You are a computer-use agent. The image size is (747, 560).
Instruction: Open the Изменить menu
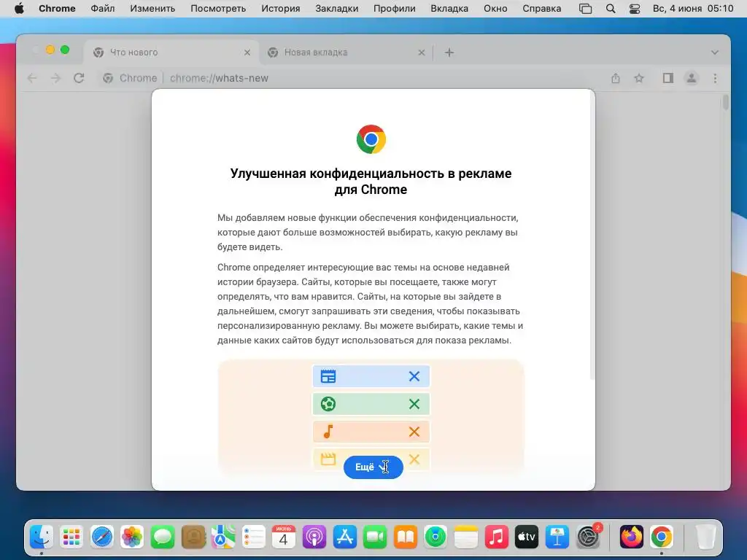152,9
